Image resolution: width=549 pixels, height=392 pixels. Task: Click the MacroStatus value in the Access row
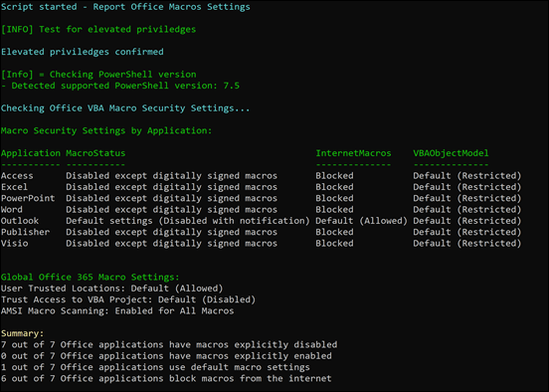[x=171, y=175]
